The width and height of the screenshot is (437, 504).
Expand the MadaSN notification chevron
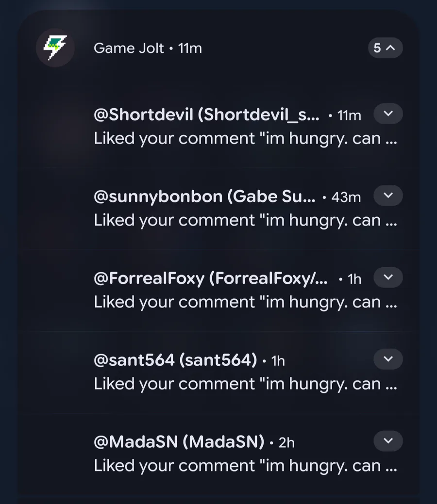pos(388,441)
